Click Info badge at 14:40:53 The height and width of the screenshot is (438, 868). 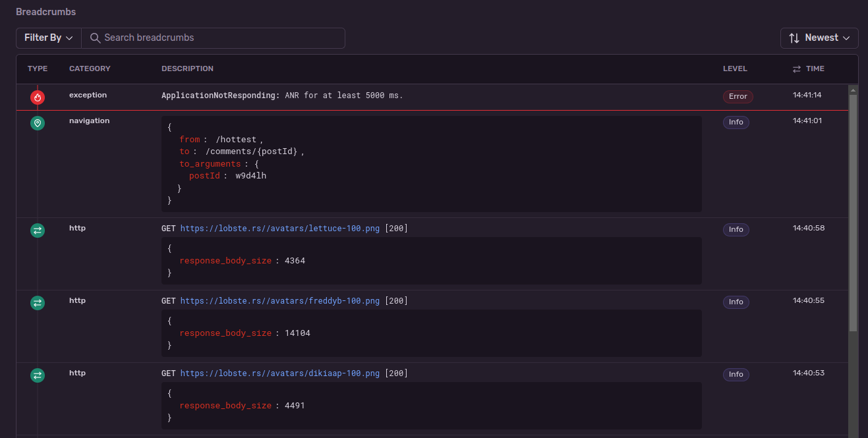tap(736, 374)
